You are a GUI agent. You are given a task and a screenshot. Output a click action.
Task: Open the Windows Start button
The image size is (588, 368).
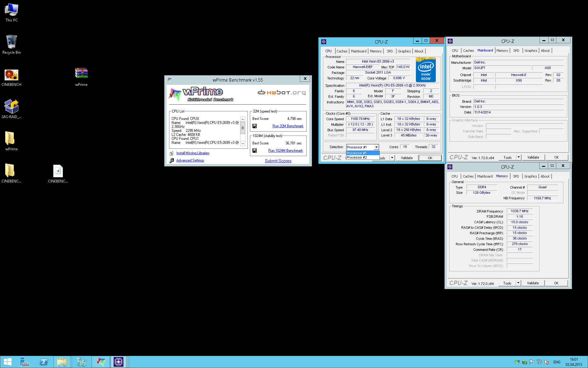[8, 362]
